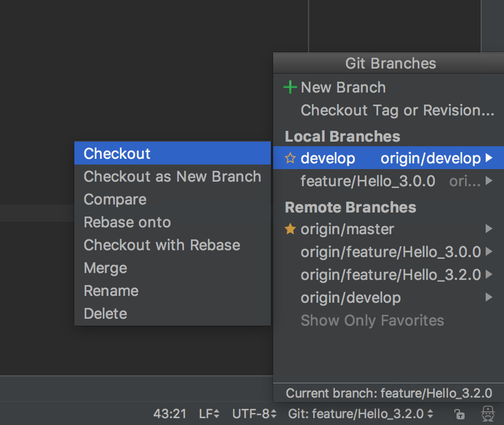This screenshot has height=425, width=504.
Task: Click the lock read-only status icon
Action: [x=459, y=414]
